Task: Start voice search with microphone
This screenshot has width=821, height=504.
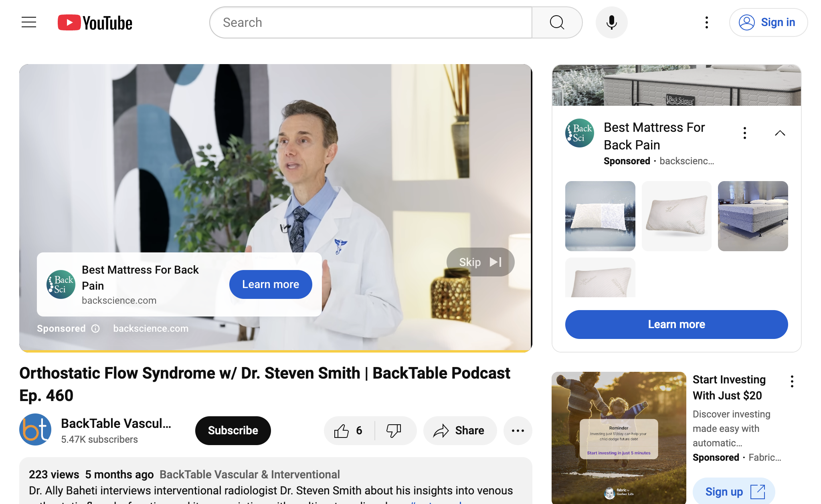Action: pos(611,22)
